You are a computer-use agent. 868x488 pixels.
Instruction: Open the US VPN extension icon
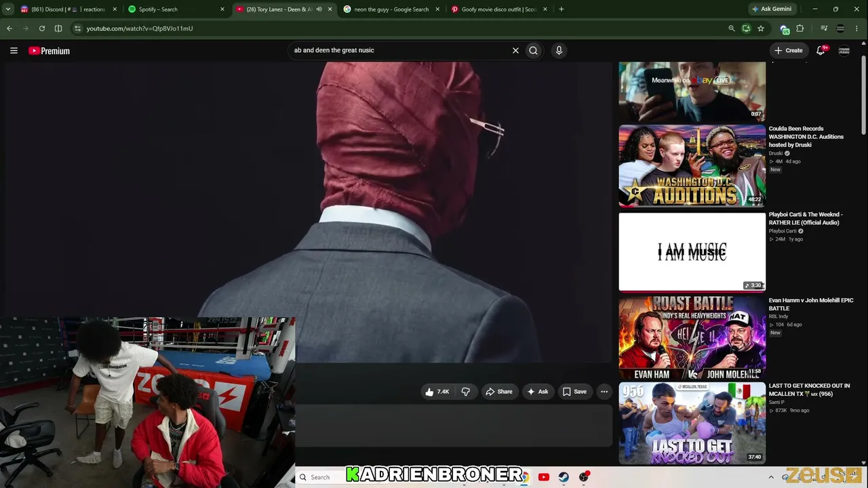(785, 29)
